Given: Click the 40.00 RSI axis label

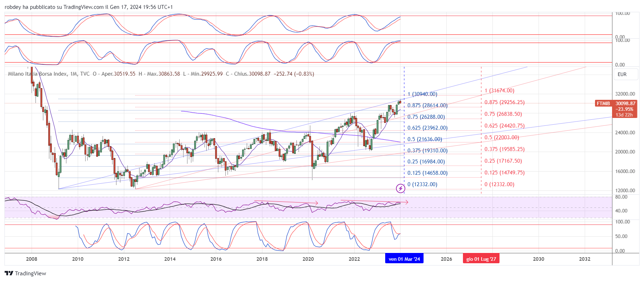Looking at the screenshot, I should pos(621,211).
